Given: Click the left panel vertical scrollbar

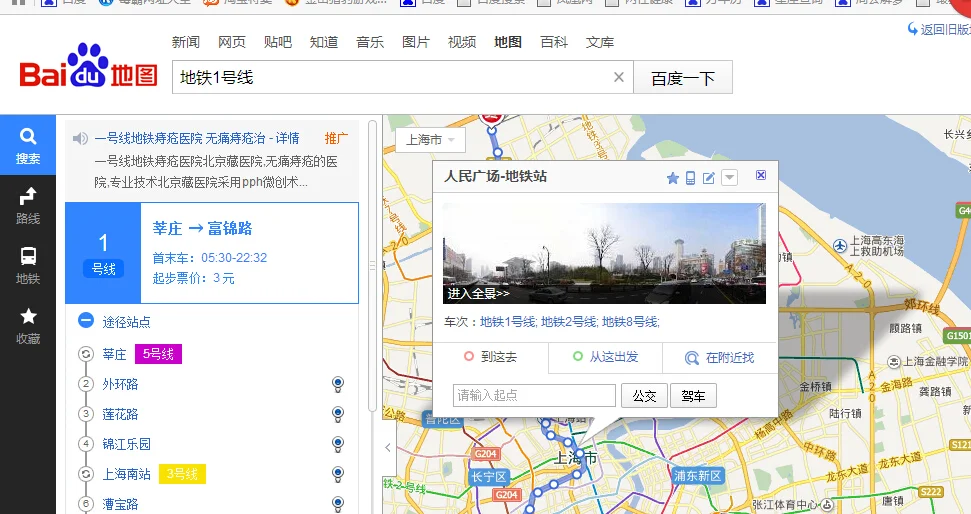Looking at the screenshot, I should coord(372,266).
